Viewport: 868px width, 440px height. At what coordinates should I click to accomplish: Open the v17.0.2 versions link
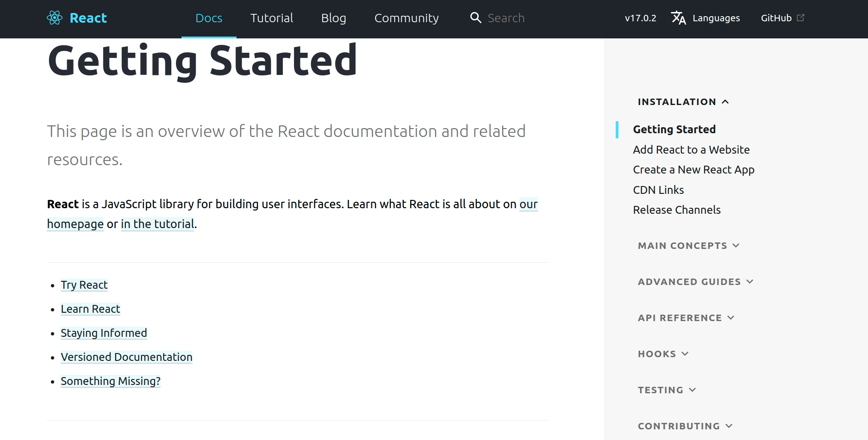pos(641,18)
